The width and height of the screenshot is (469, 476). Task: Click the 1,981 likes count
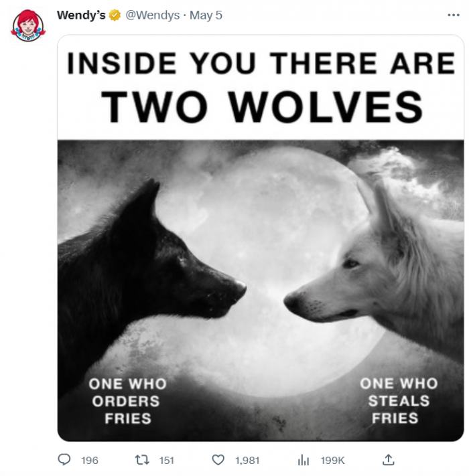(247, 461)
